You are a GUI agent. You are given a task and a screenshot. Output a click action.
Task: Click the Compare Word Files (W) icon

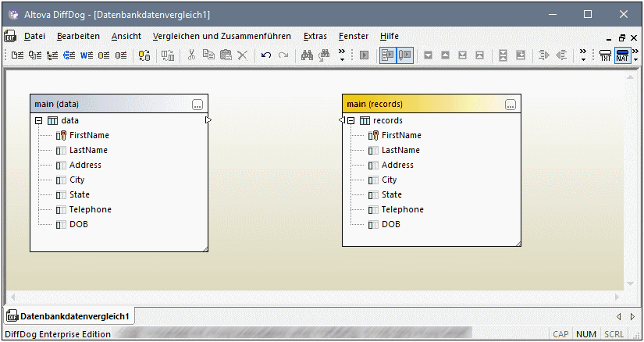86,55
